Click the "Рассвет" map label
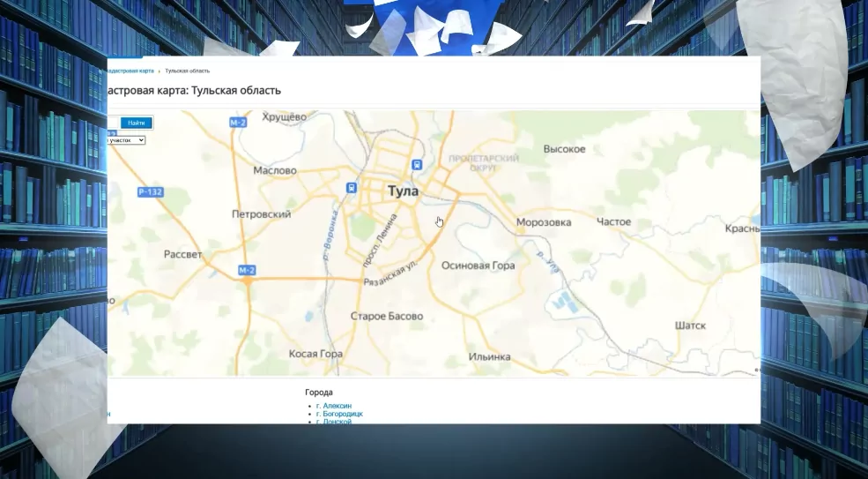The image size is (868, 479). click(x=183, y=254)
